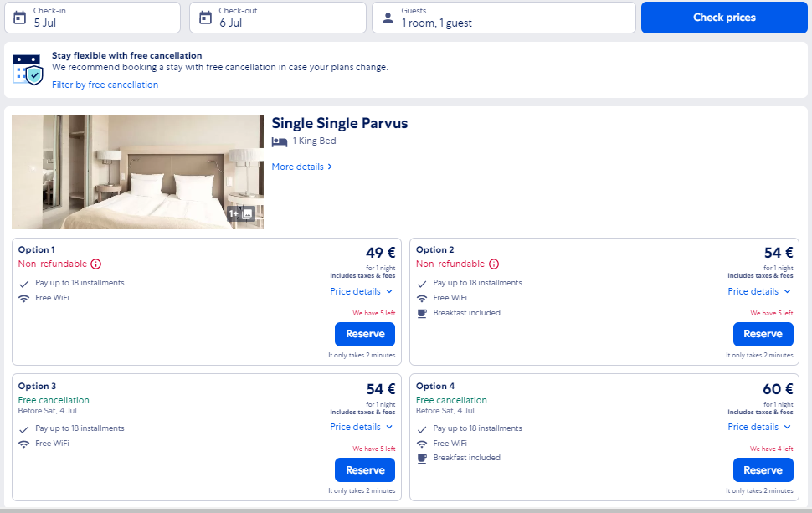This screenshot has width=812, height=513.
Task: Click the breakfast cup icon in Option 2
Action: (422, 313)
